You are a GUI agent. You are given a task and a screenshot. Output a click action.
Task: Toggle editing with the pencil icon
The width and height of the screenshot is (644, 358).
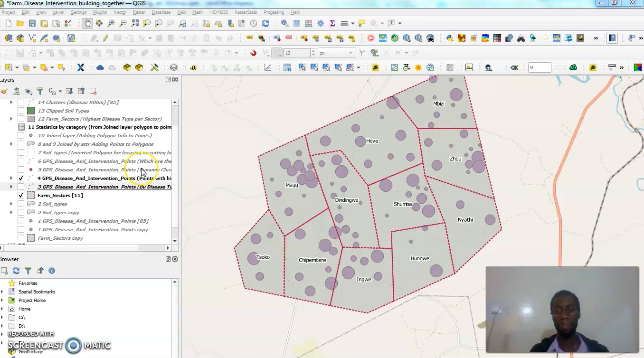pyautogui.click(x=105, y=38)
